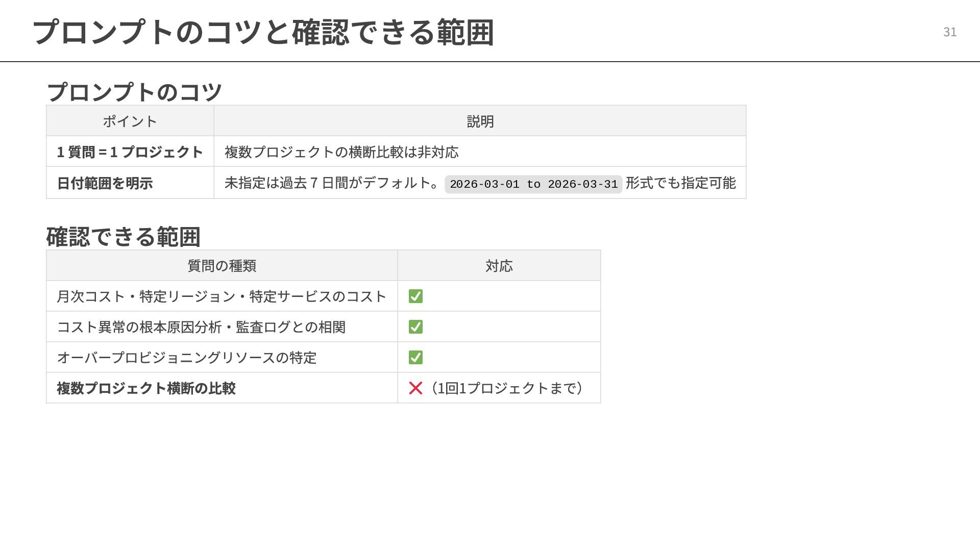Image resolution: width=980 pixels, height=551 pixels.
Task: Click the red X in the cross-project row
Action: tap(415, 388)
